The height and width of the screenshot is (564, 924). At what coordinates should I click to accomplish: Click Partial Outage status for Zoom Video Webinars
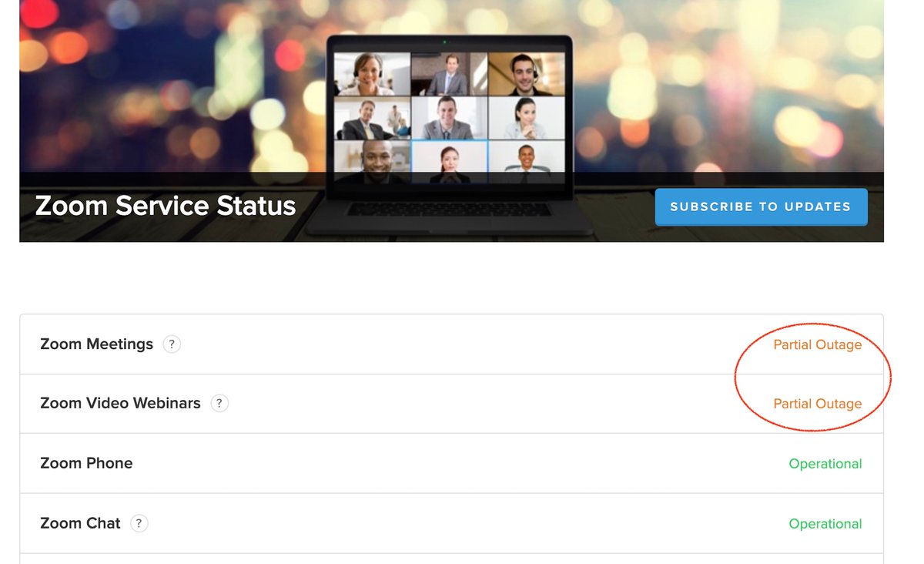click(817, 404)
